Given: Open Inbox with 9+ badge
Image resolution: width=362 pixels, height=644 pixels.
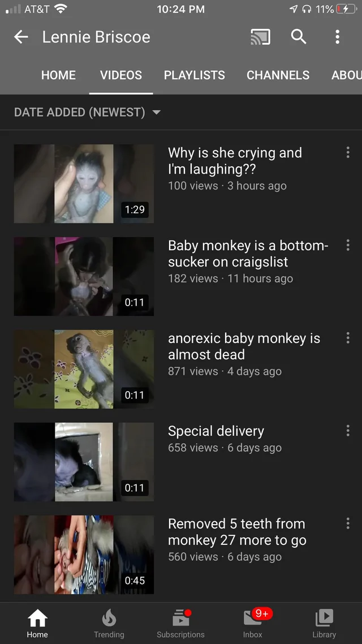Looking at the screenshot, I should tap(253, 624).
